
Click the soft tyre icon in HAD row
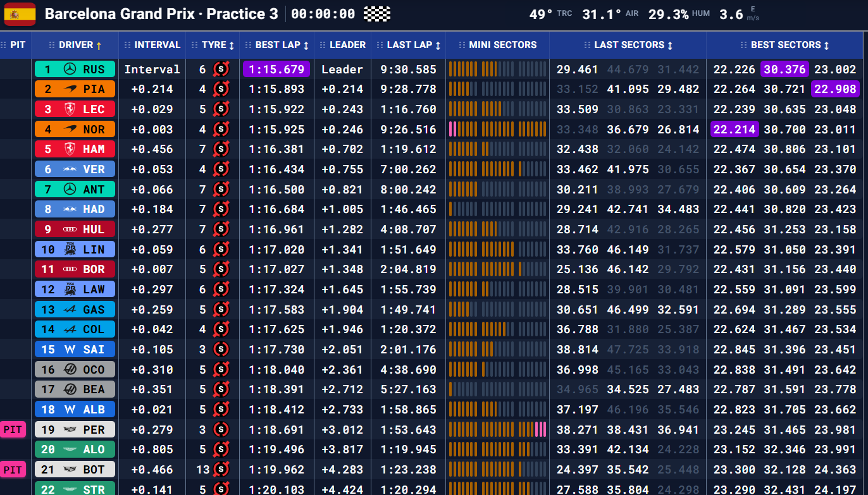(x=221, y=209)
